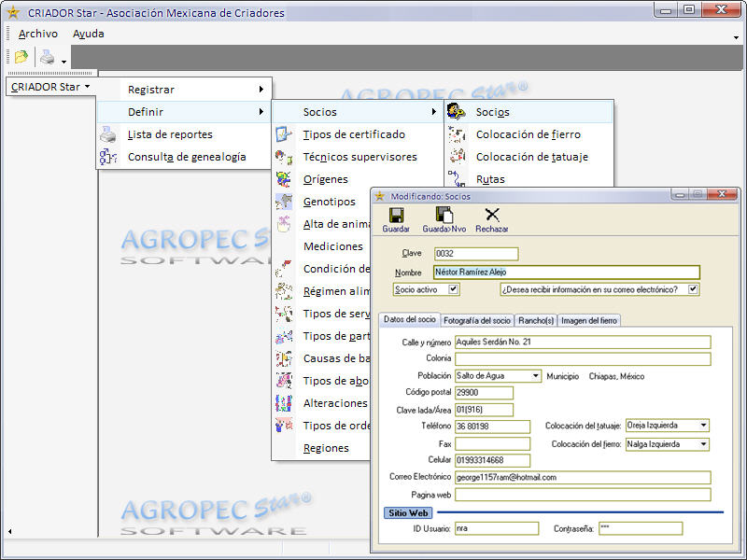The height and width of the screenshot is (560, 747).
Task: Click the Colocación de fierro icon
Action: (457, 134)
